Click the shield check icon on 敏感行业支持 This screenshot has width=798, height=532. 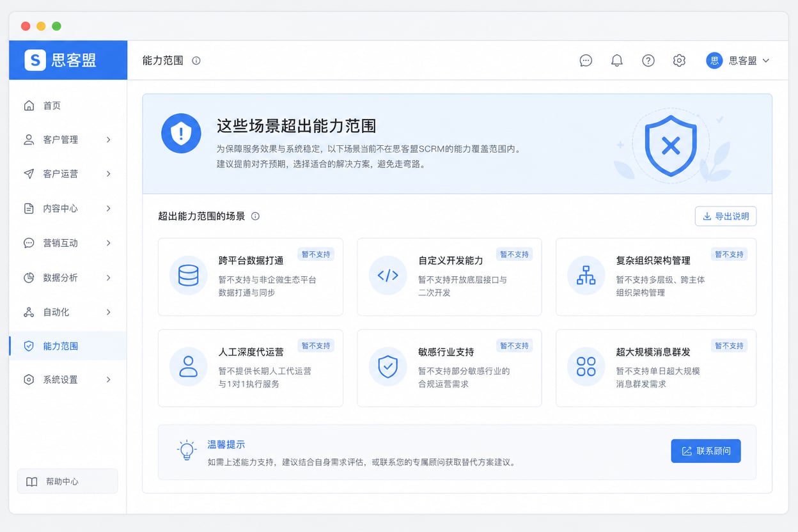click(x=388, y=367)
